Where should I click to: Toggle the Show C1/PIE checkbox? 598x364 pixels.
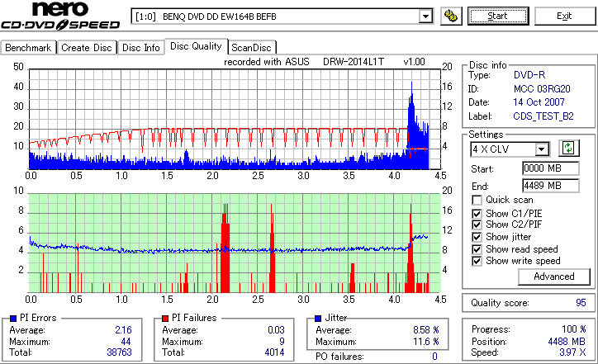[x=477, y=214]
